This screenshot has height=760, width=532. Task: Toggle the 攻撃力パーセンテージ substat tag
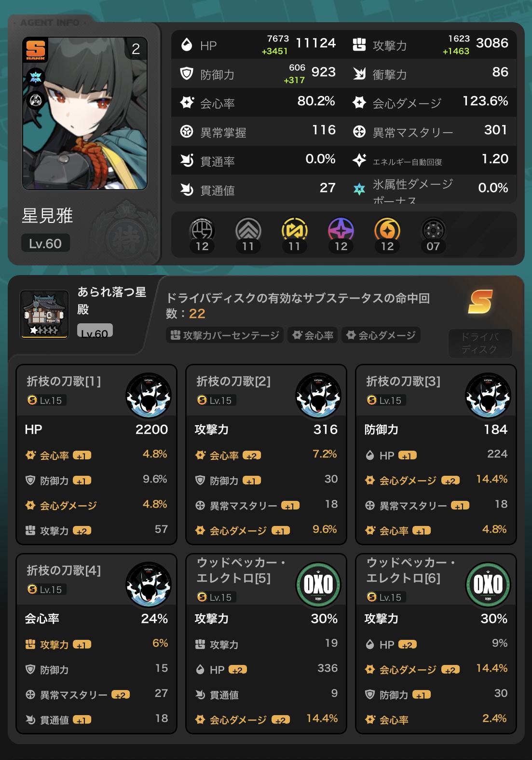pyautogui.click(x=225, y=335)
